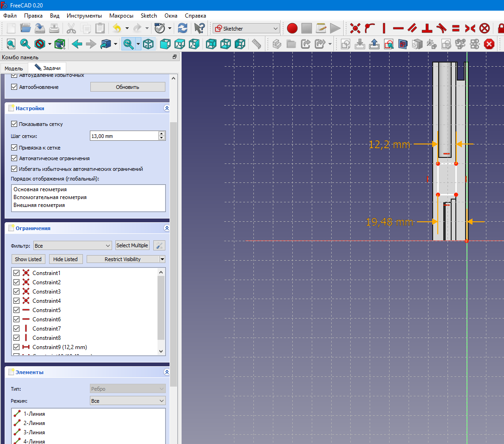Open the Инструменты menu
The image size is (504, 444).
click(84, 15)
